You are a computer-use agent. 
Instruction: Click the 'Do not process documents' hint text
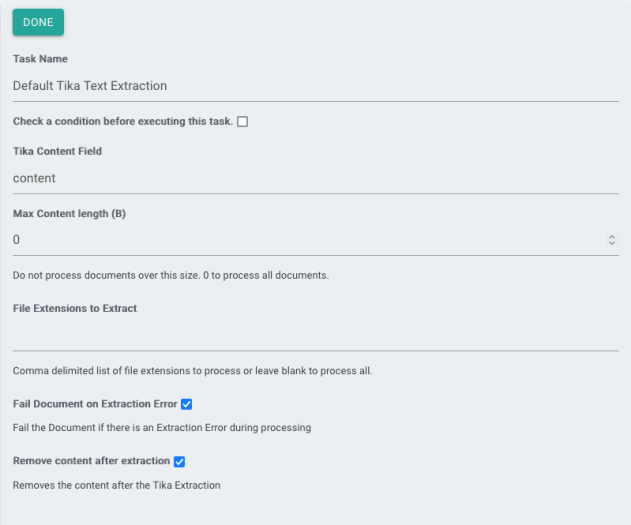coord(170,275)
